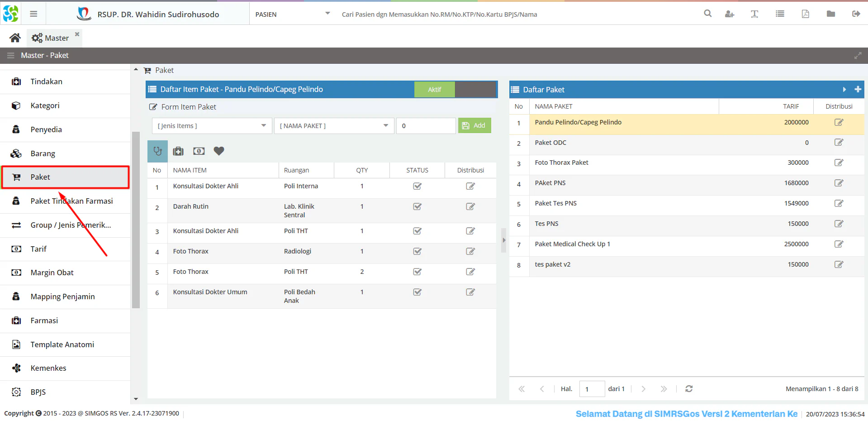Go to last page in Daftar Paket

(664, 389)
